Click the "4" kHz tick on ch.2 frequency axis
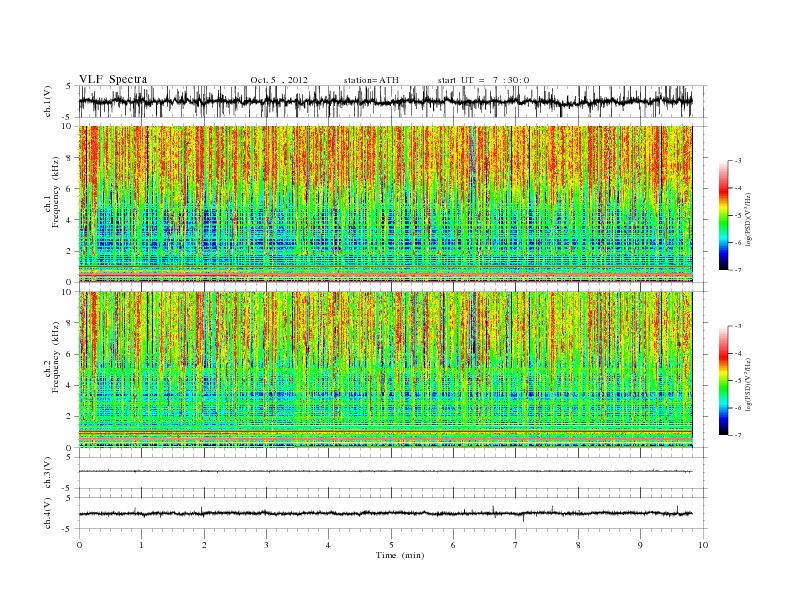The image size is (792, 612). click(x=70, y=385)
